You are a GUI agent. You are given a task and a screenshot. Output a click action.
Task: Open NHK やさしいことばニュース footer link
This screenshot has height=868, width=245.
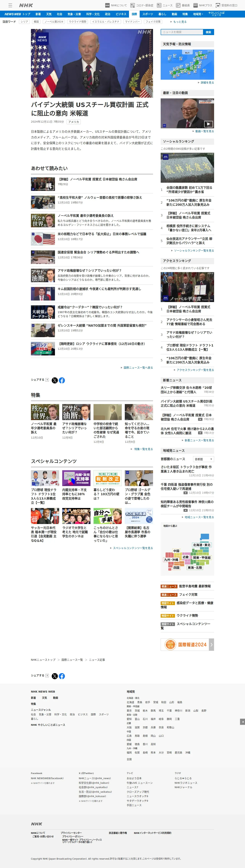point(48,725)
